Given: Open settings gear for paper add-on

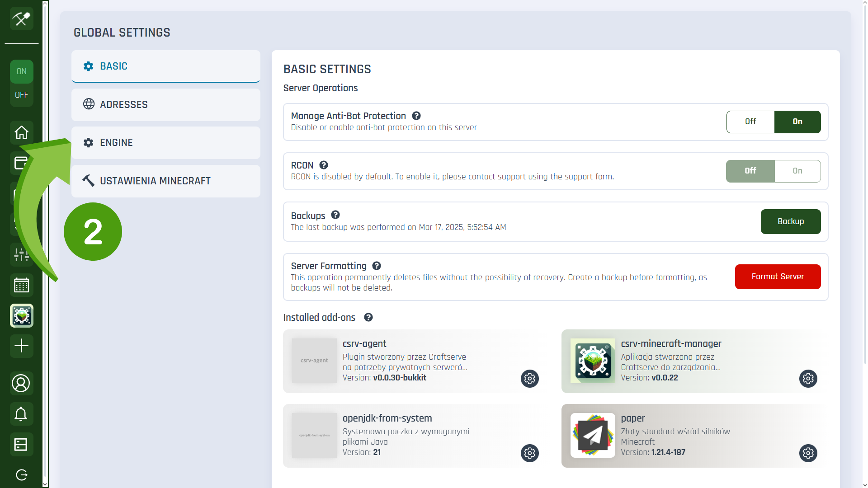Looking at the screenshot, I should tap(808, 453).
